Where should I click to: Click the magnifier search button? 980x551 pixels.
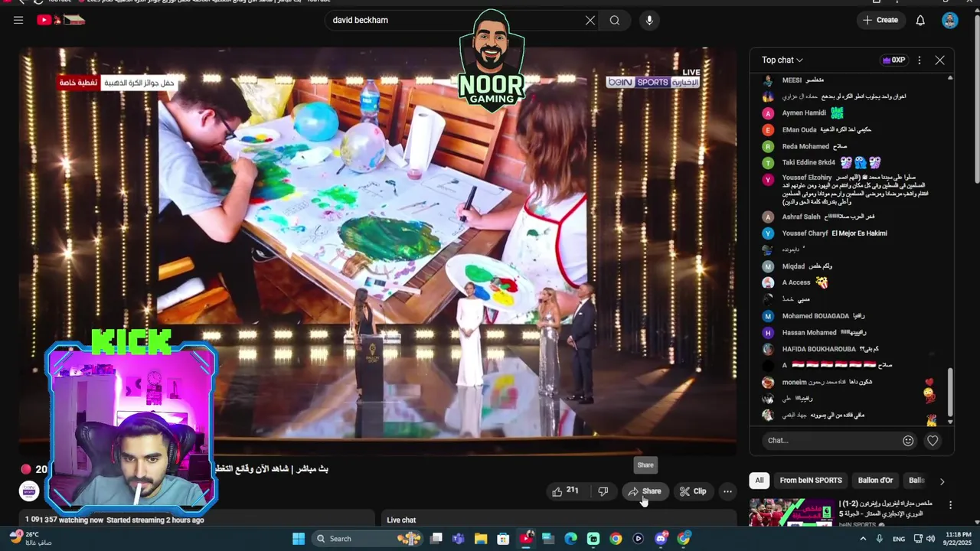(x=615, y=21)
